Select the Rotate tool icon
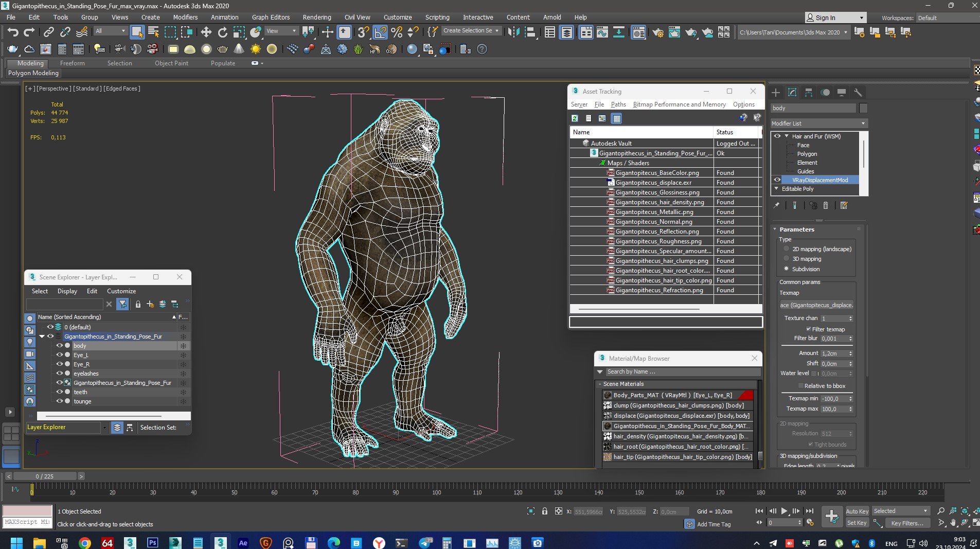This screenshot has height=549, width=980. [x=222, y=32]
